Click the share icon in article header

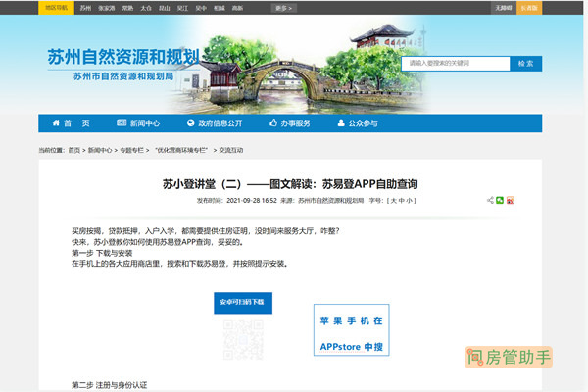[x=490, y=200]
